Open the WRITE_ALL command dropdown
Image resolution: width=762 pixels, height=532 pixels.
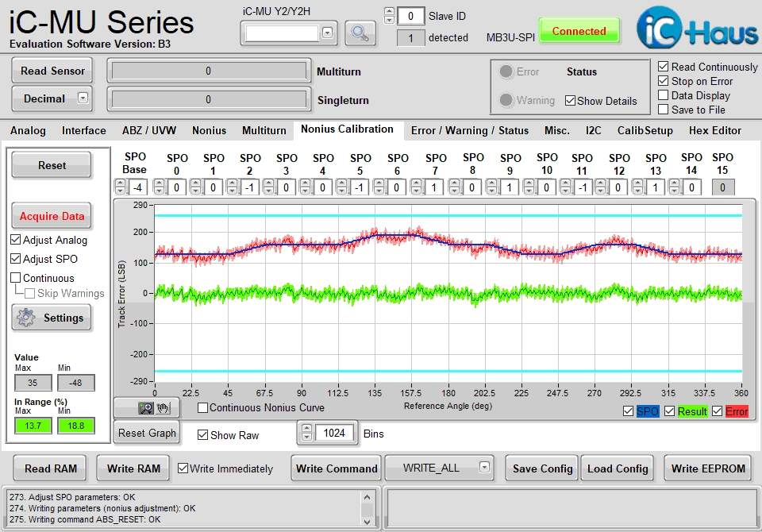point(484,468)
